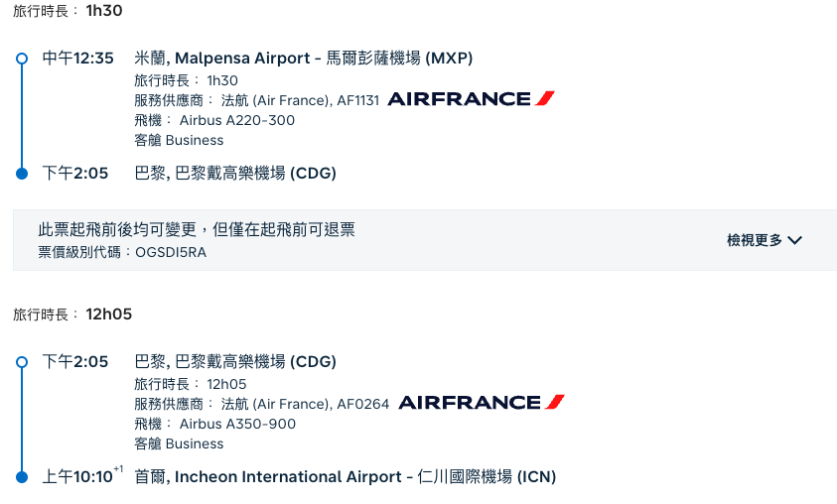This screenshot has width=837, height=504.
Task: Click Airbus A220-300 aircraft text
Action: point(237,120)
